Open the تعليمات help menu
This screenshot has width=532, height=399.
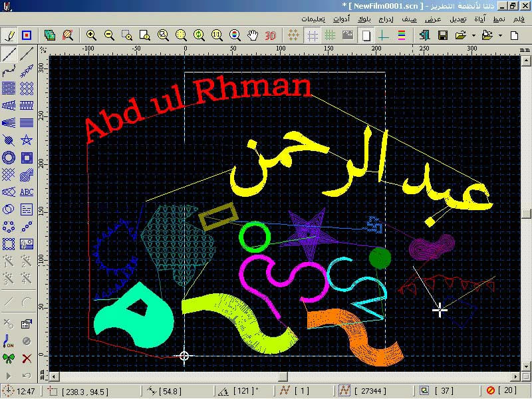(313, 19)
